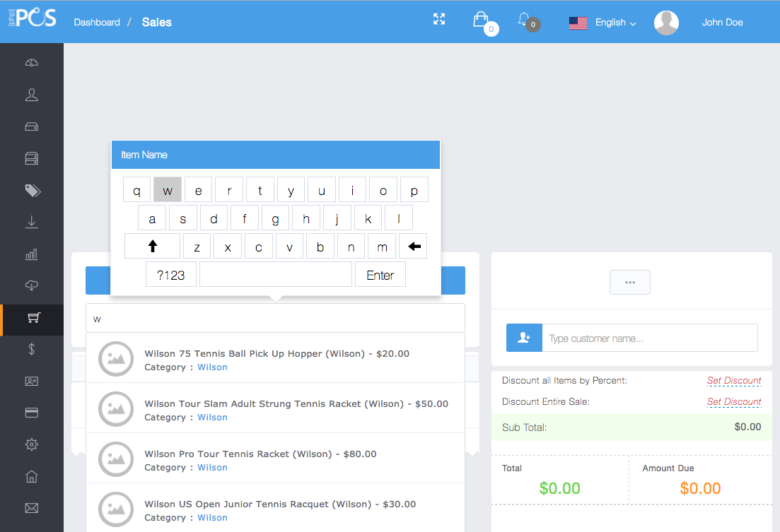Click the customer name input field
The width and height of the screenshot is (780, 532).
click(650, 338)
